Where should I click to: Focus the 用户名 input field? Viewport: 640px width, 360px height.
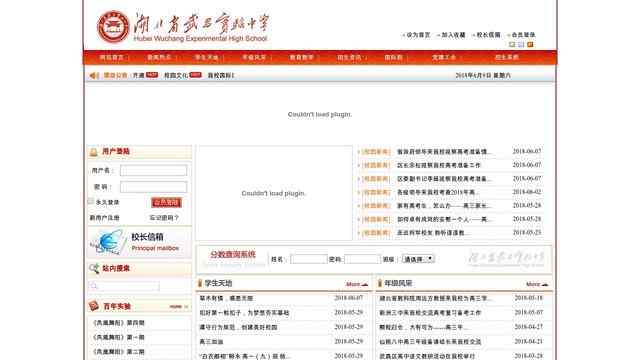coord(153,170)
